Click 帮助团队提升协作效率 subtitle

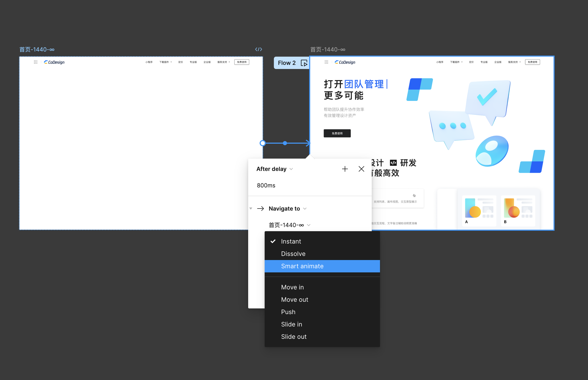pyautogui.click(x=344, y=109)
